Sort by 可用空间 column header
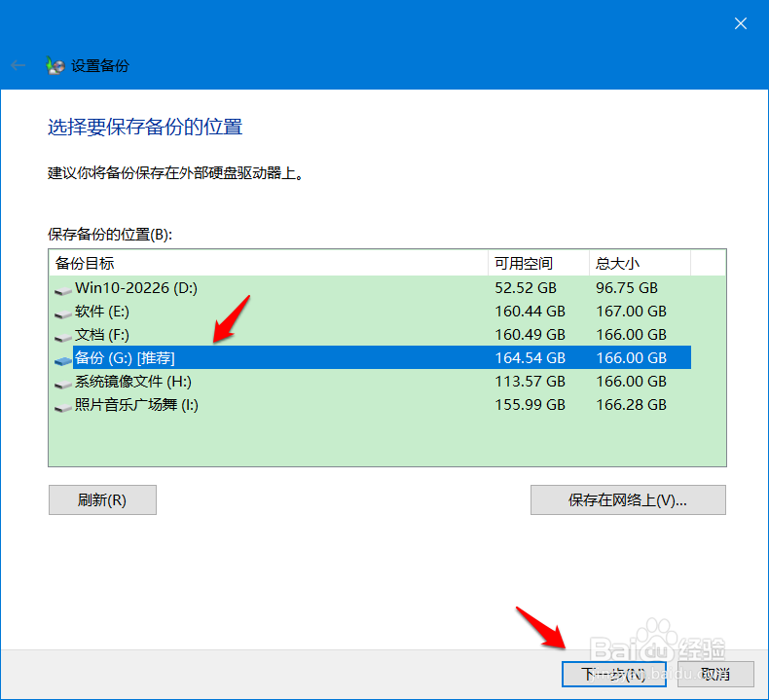 click(538, 264)
